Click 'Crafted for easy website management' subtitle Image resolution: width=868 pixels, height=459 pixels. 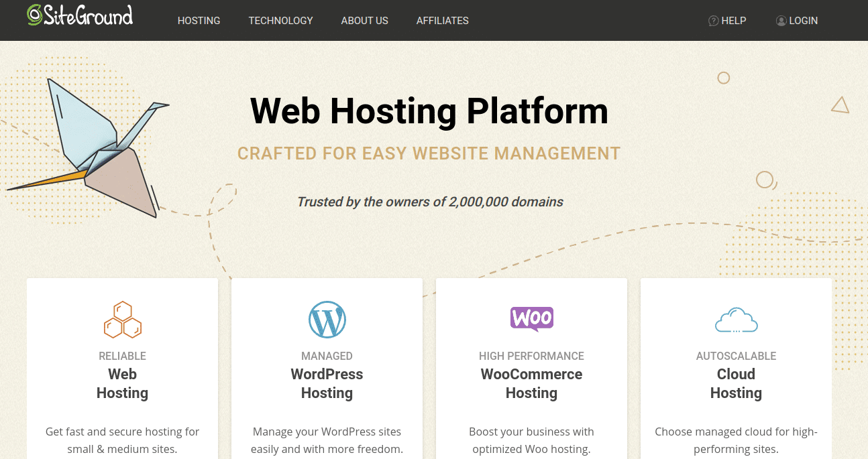coord(429,153)
